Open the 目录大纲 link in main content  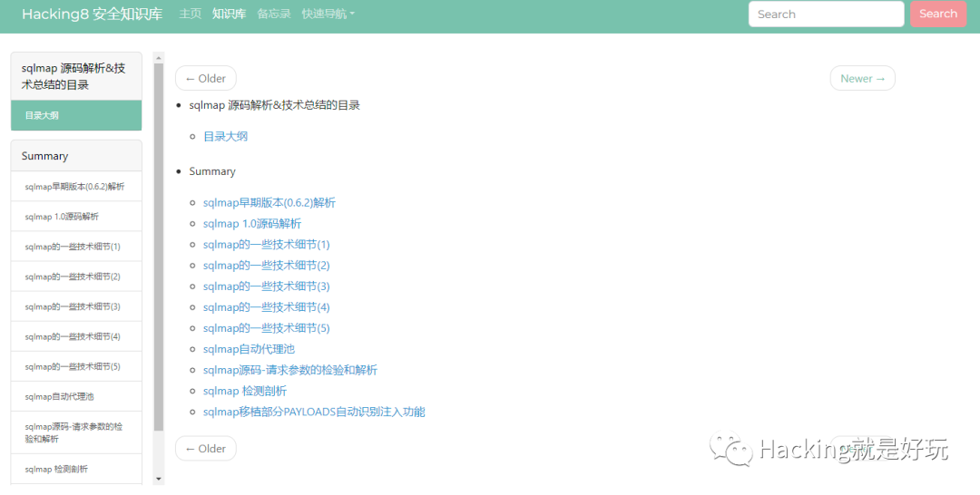click(x=226, y=136)
